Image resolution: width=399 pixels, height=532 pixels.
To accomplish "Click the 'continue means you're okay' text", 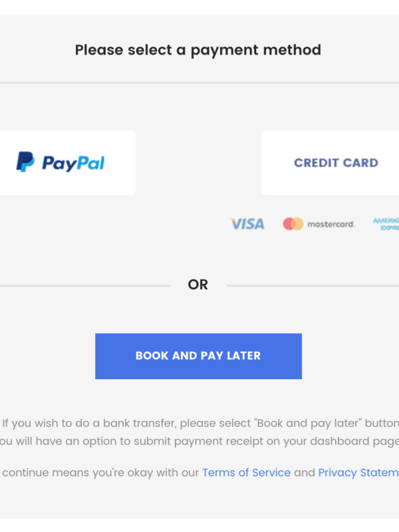I will (101, 473).
